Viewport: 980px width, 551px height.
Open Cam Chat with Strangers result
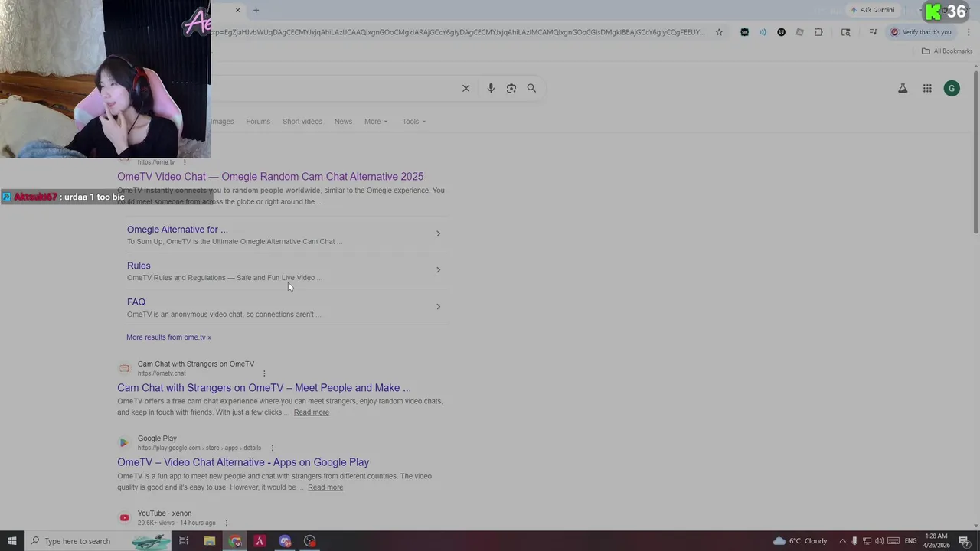pyautogui.click(x=264, y=388)
